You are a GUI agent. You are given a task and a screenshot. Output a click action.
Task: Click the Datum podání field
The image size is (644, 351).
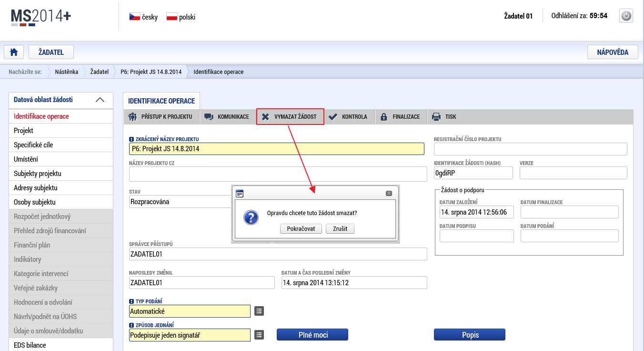click(x=570, y=236)
